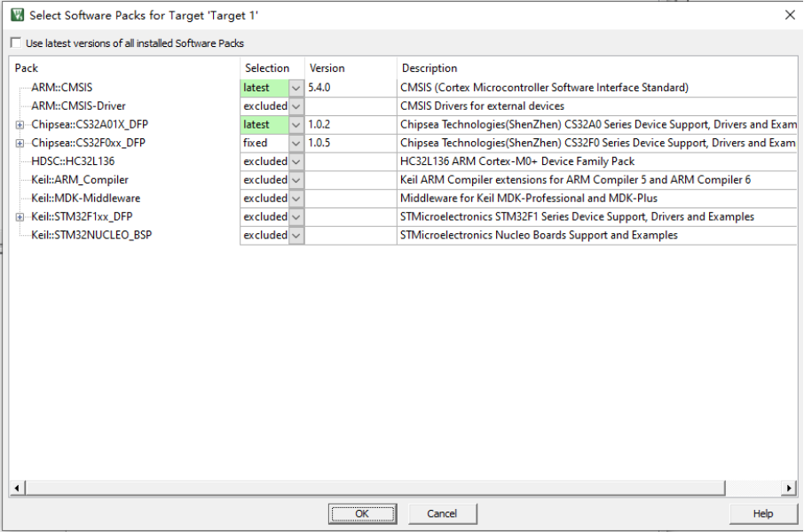Expand the Keil::STM32F1xx_DFP tree node
Viewport: 804px width, 532px height.
[x=20, y=217]
